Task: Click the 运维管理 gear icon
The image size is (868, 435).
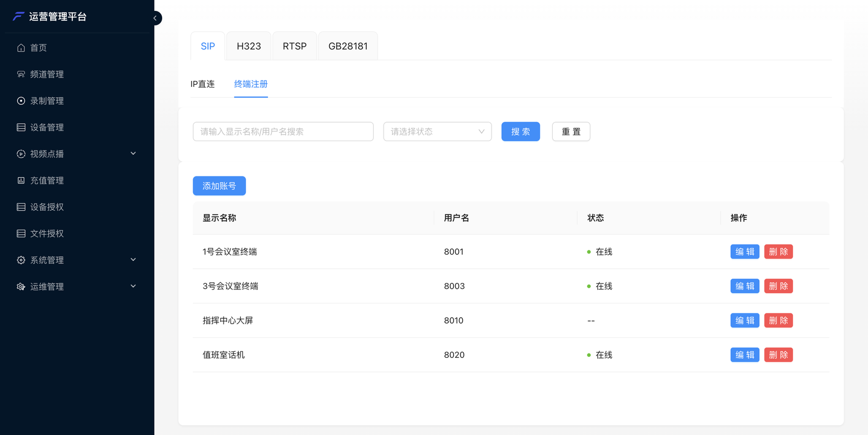Action: [x=21, y=287]
